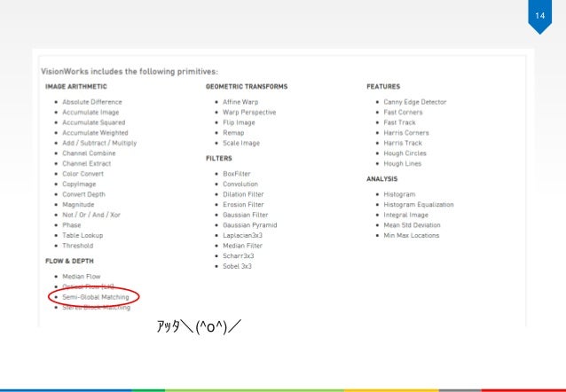Select BoxFilter in Filters list
Image resolution: width=566 pixels, height=392 pixels.
[x=237, y=174]
